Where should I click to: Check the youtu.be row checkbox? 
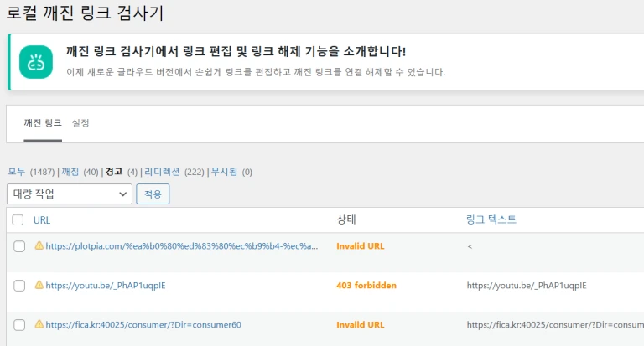(x=19, y=286)
